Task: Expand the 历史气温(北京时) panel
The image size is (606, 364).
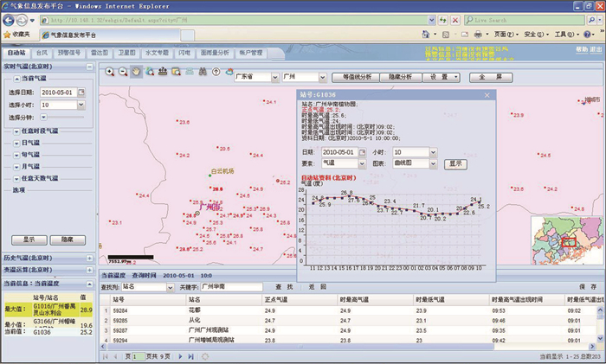Action: (x=90, y=258)
